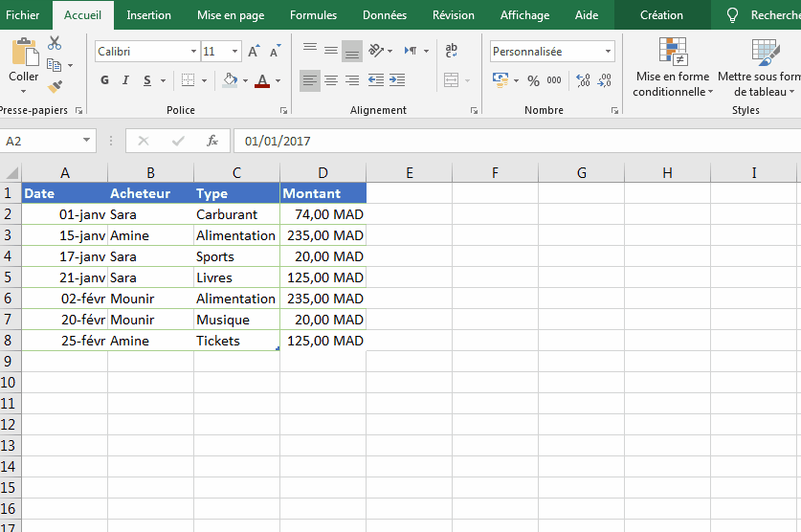Screen dimensions: 801x532
Task: Open the Police dialog launcher
Action: pos(283,110)
